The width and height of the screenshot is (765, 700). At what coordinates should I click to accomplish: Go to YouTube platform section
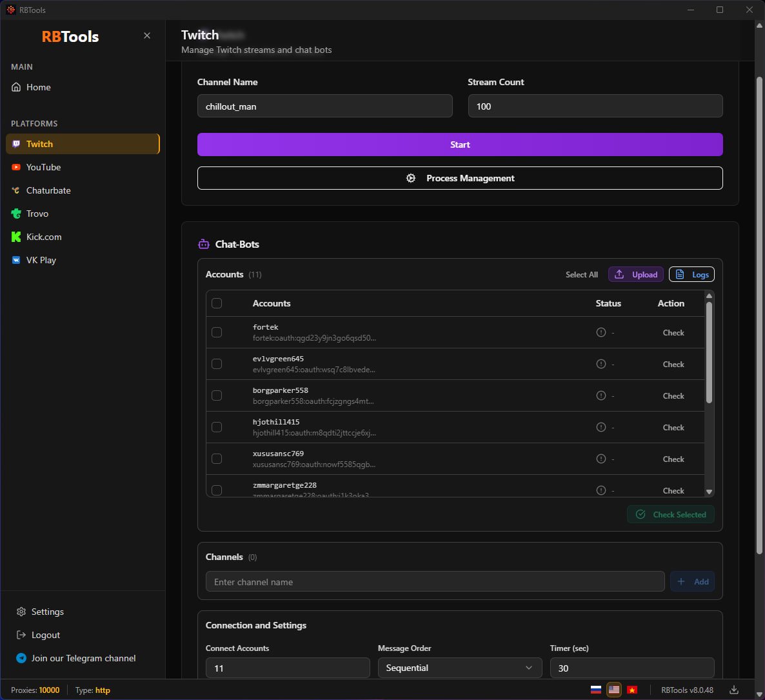click(43, 167)
